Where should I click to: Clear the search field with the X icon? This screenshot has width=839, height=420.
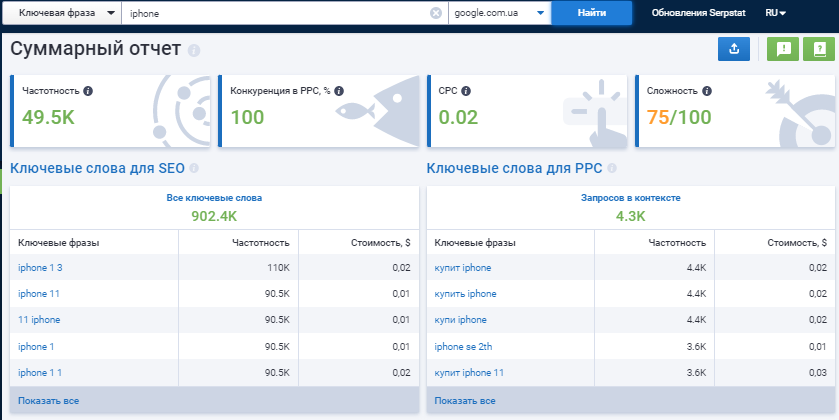click(435, 13)
